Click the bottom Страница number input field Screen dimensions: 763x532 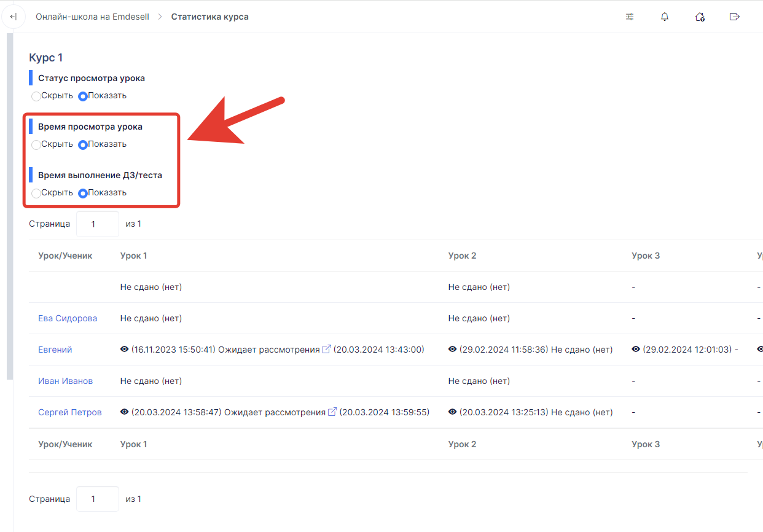point(97,499)
